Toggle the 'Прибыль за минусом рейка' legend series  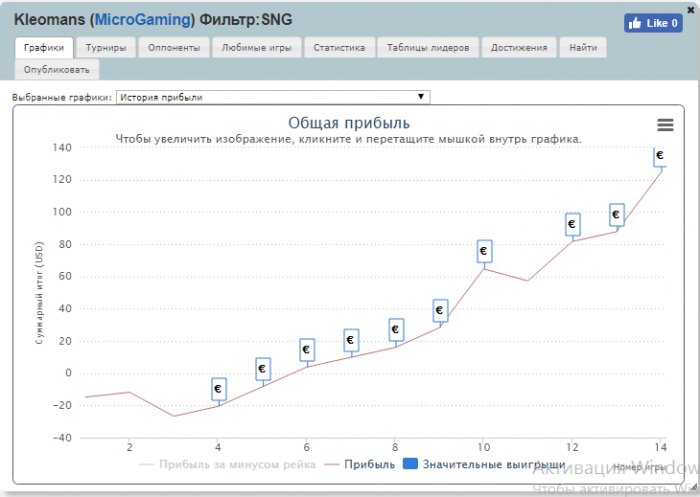coord(229,465)
